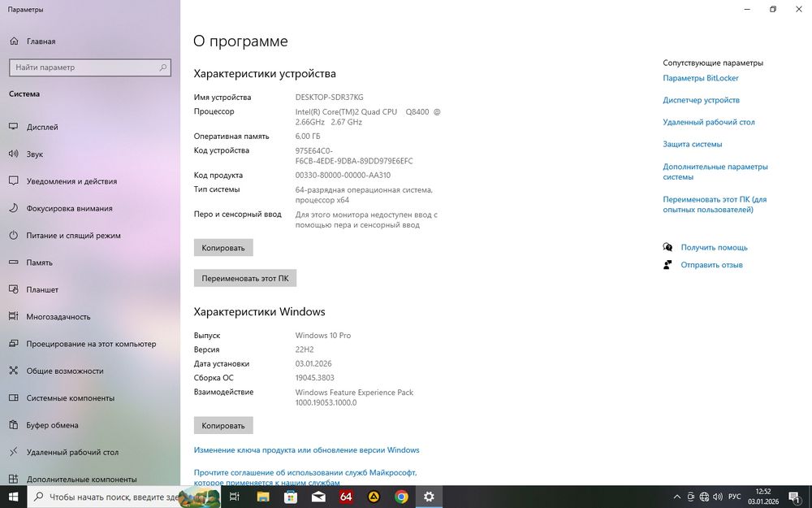Select Windows 10 Pro edition text
This screenshot has width=812, height=508.
tap(323, 336)
